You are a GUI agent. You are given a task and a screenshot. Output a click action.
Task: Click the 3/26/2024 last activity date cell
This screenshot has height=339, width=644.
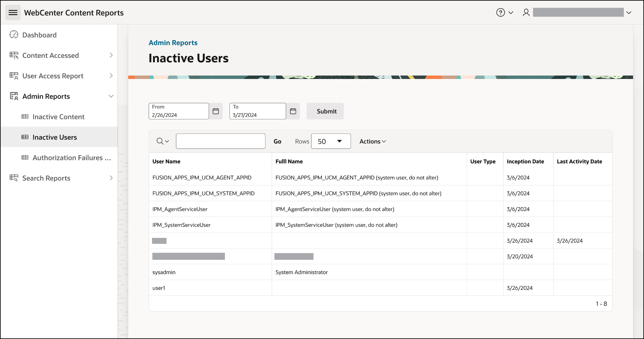pyautogui.click(x=583, y=241)
